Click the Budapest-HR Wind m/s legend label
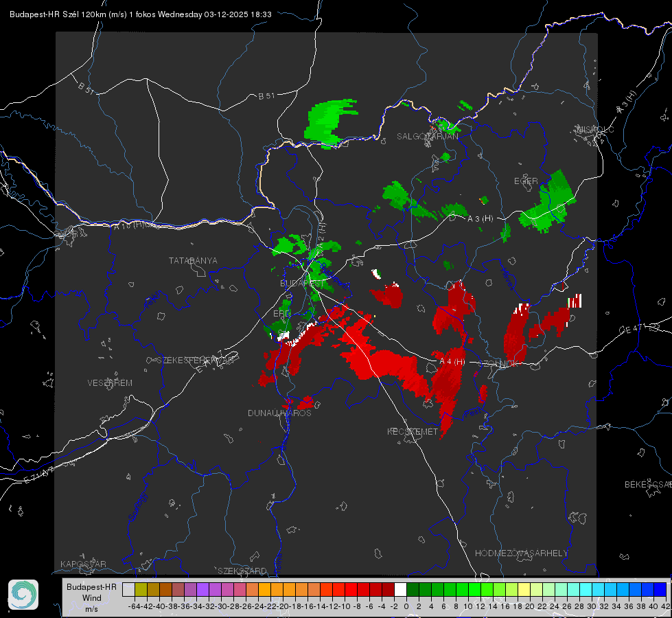Image resolution: width=672 pixels, height=618 pixels. coord(92,598)
